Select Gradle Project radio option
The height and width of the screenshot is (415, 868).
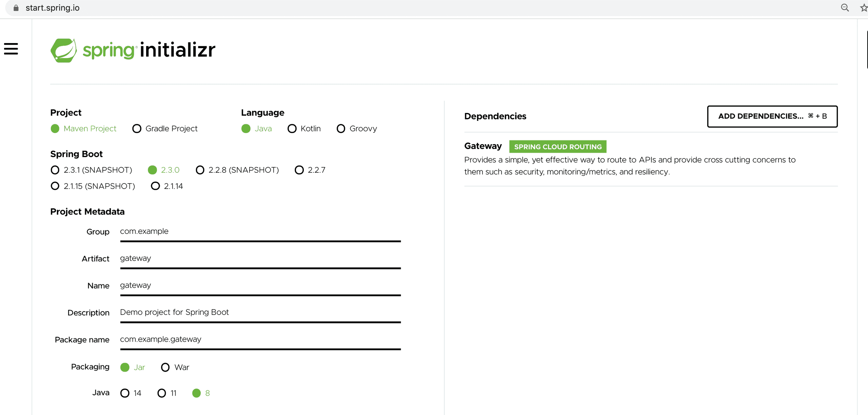point(165,129)
